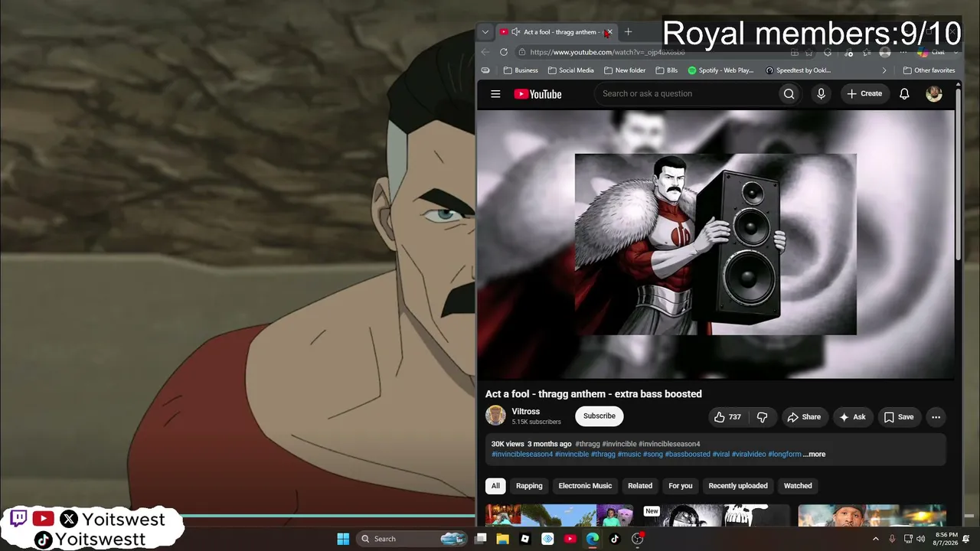Open the more actions three-dot menu
The height and width of the screenshot is (551, 980).
click(936, 417)
